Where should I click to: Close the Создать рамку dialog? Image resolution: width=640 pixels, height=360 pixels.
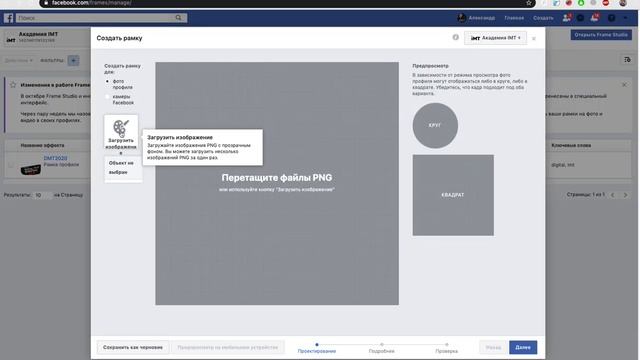(x=533, y=38)
